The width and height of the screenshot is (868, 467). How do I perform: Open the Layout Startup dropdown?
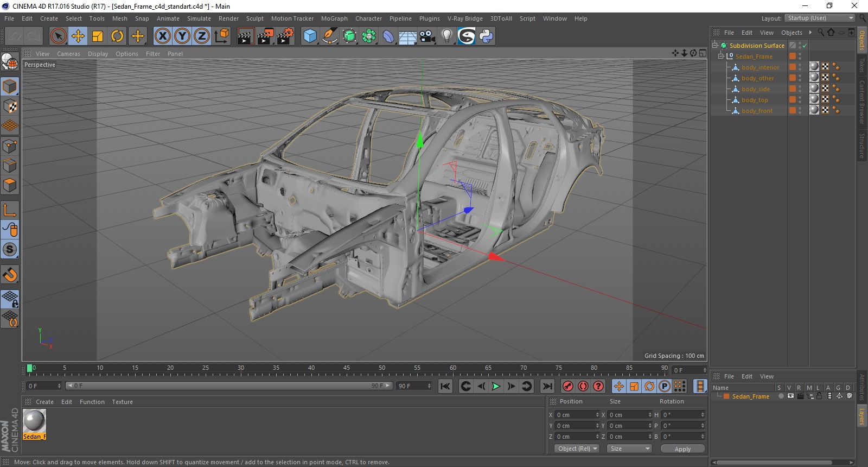(x=820, y=18)
